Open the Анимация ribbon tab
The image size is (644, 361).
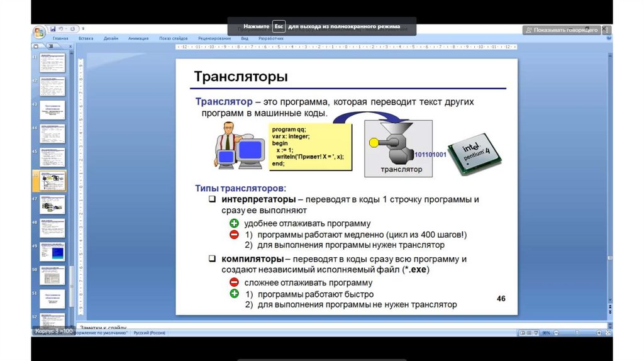coord(138,38)
